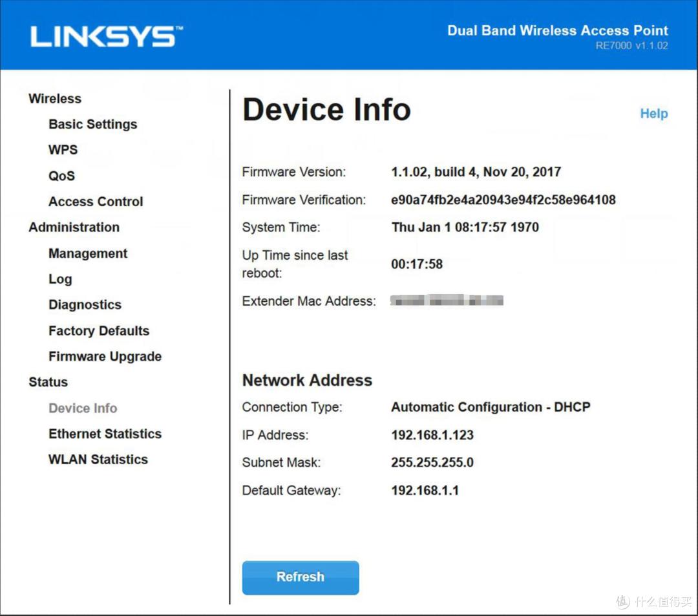
Task: Open the WPS settings page
Action: point(63,149)
